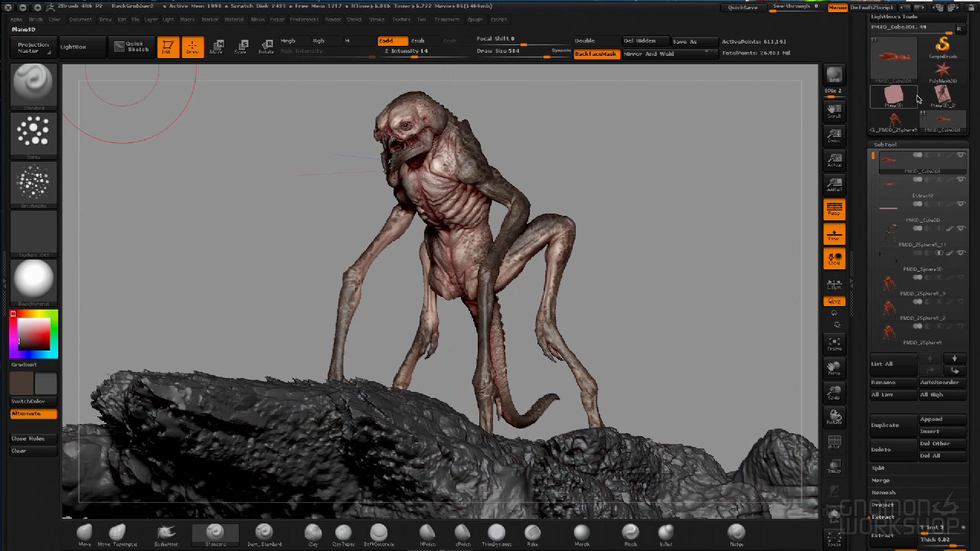Toggle Persp mode on the right shelf
The height and width of the screenshot is (551, 980).
(834, 210)
